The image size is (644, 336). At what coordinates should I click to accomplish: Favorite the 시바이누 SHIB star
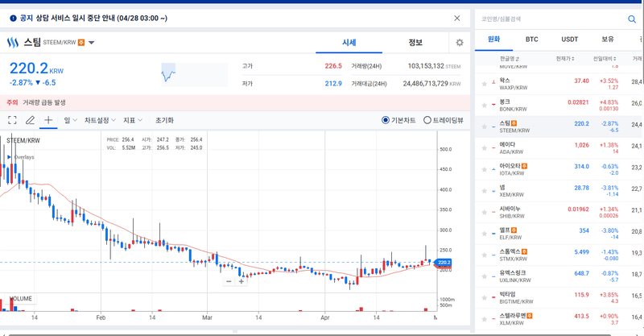click(x=485, y=212)
